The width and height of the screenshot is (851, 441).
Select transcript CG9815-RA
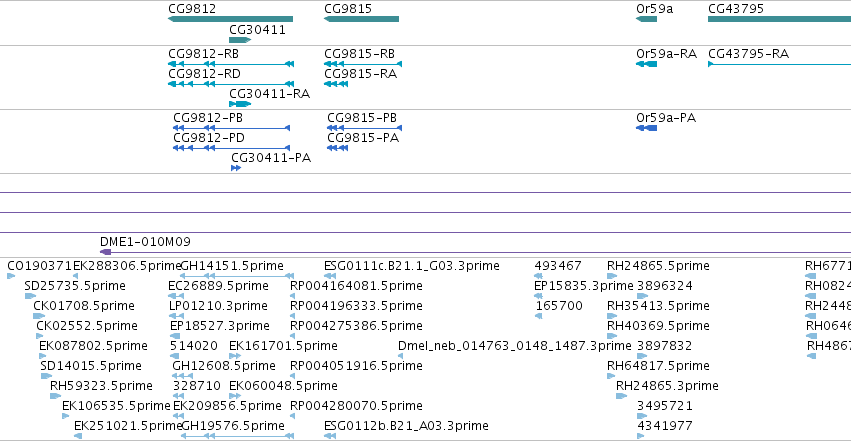pyautogui.click(x=336, y=84)
